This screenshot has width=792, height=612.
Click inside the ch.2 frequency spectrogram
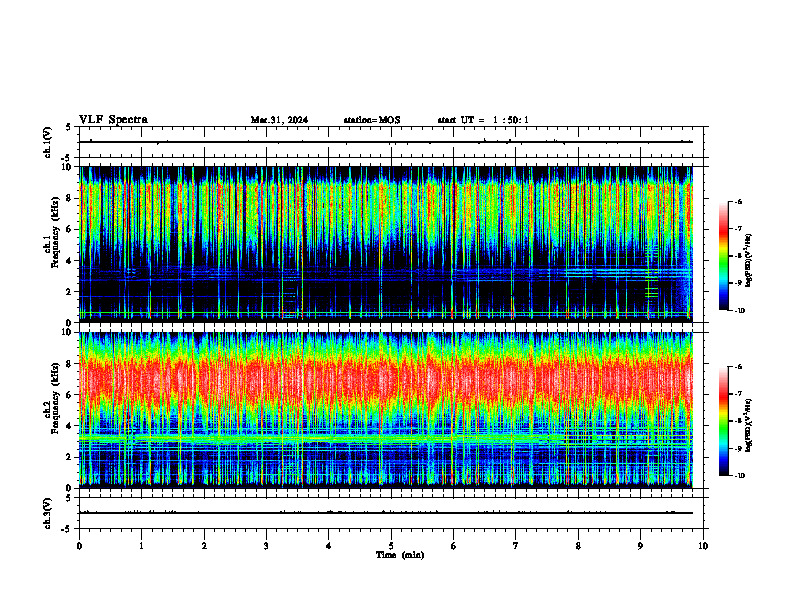(x=386, y=410)
